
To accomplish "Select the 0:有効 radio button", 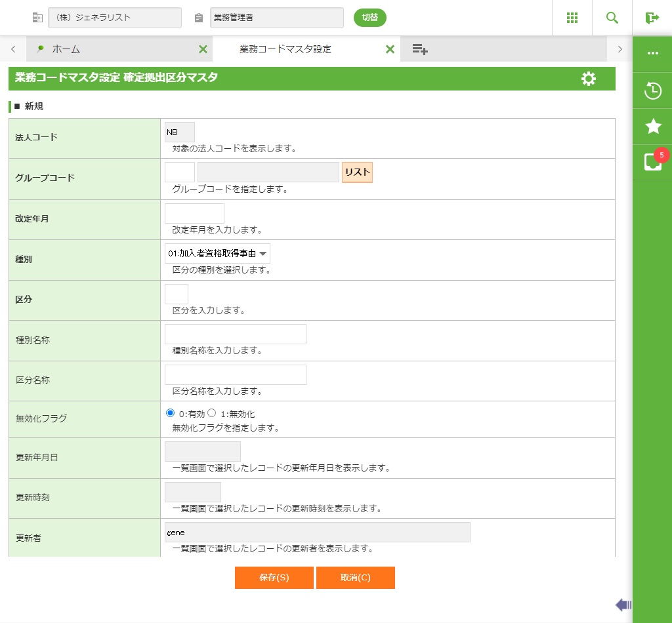I will [x=171, y=413].
